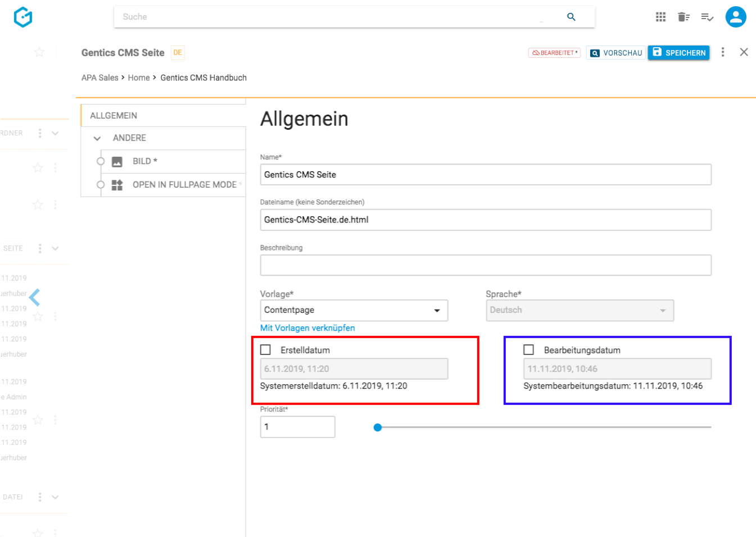Select the Andere section header

point(164,138)
